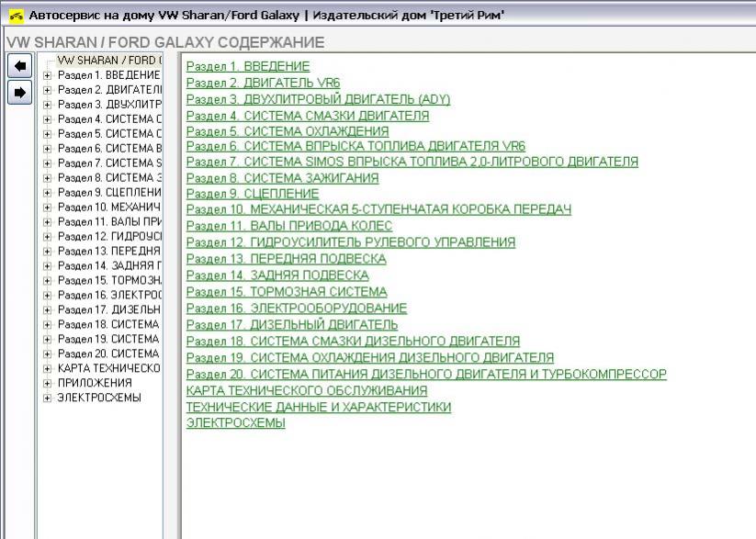
Task: Open link Раздел 6. СИСТЕМА ВПРЫСКА ТОПЛИВА VR6
Action: (x=355, y=146)
